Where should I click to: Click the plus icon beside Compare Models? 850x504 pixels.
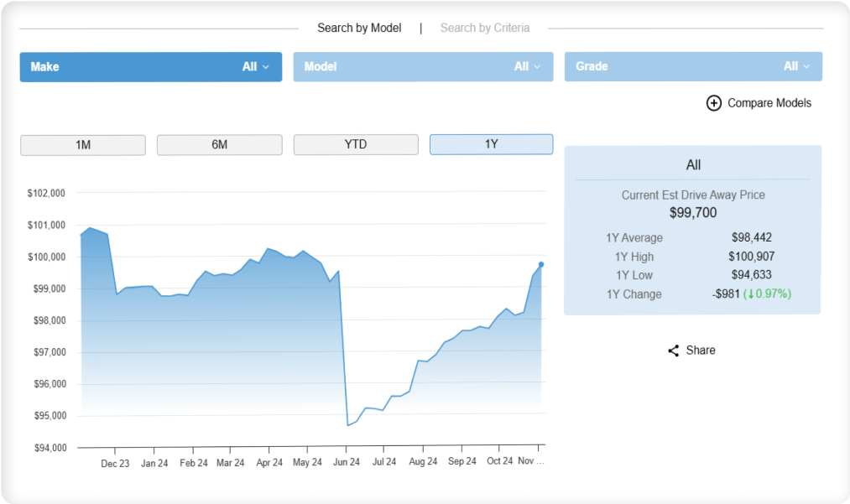713,103
